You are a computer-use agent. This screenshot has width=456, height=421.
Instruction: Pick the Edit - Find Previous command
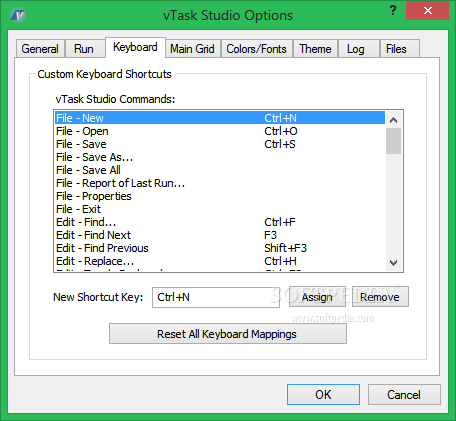pos(220,248)
